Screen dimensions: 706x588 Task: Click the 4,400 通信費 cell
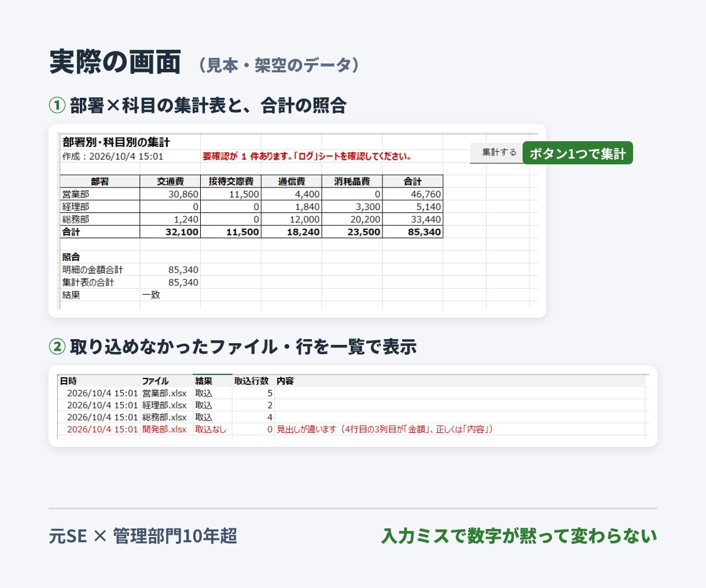tap(291, 194)
